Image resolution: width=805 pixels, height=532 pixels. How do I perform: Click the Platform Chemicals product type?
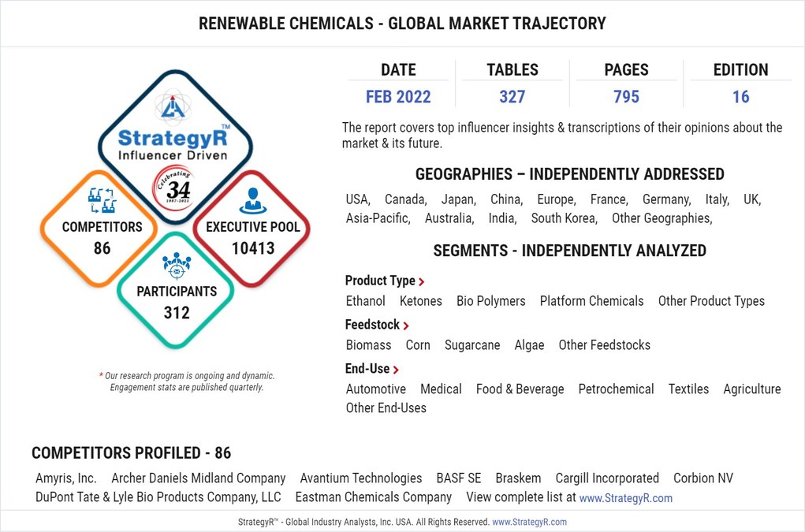point(591,301)
